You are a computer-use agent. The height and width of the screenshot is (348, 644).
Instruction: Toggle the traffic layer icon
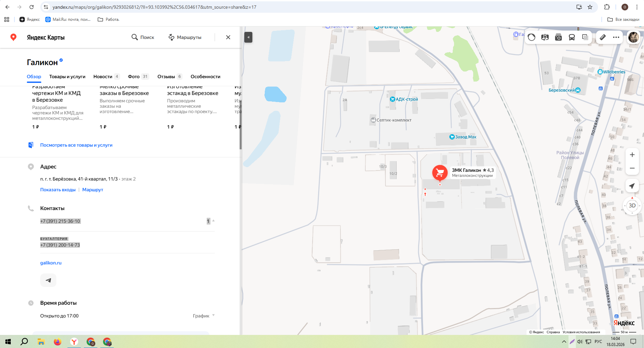click(532, 37)
